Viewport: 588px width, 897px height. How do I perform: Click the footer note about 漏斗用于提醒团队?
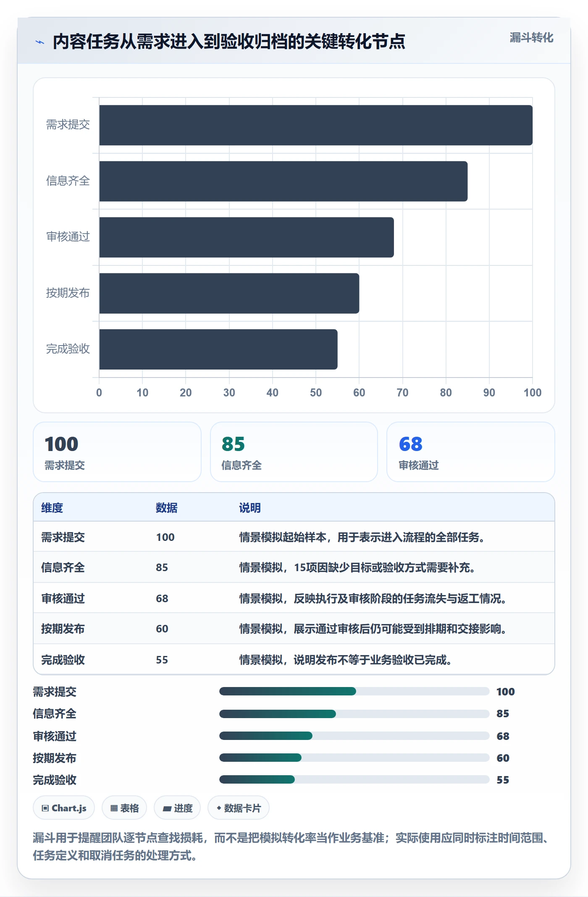pyautogui.click(x=291, y=847)
